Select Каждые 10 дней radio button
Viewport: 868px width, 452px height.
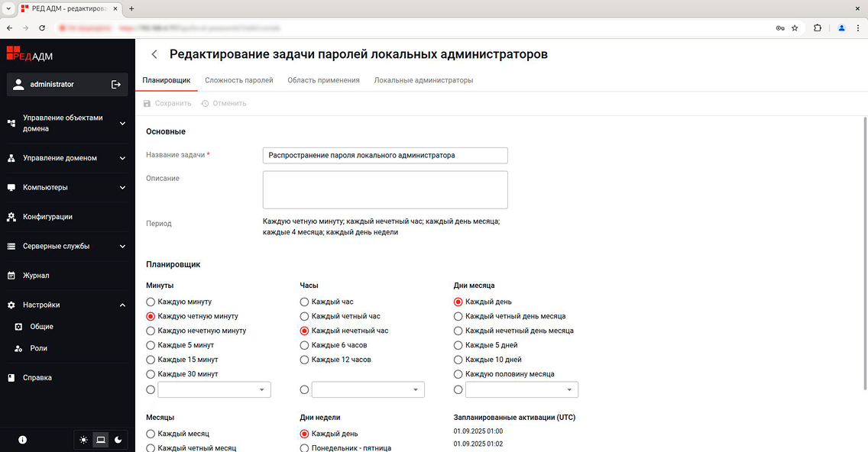[x=458, y=360]
